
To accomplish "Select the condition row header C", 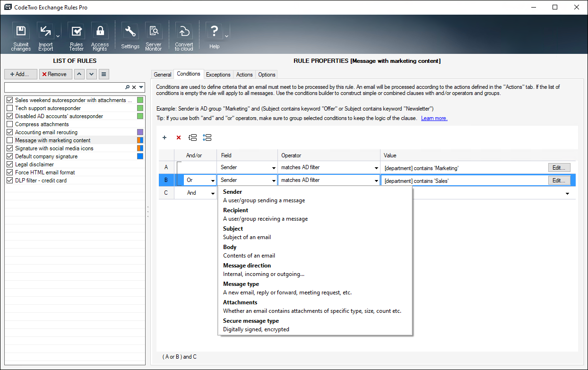I will click(166, 193).
